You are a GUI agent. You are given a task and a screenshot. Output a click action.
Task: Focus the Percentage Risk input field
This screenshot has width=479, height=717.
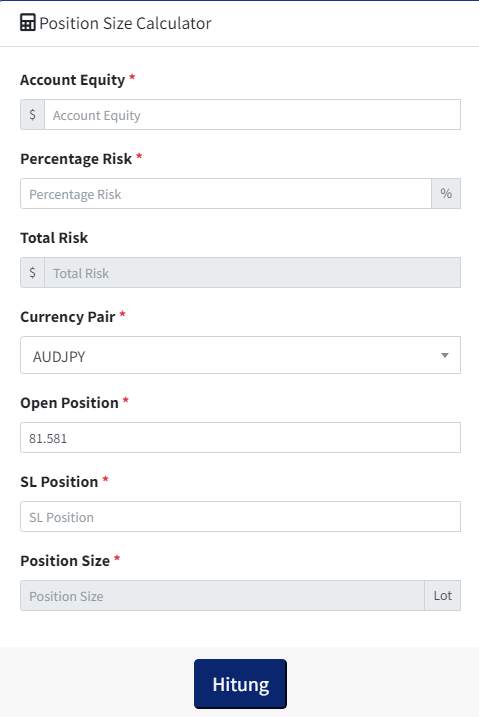226,193
